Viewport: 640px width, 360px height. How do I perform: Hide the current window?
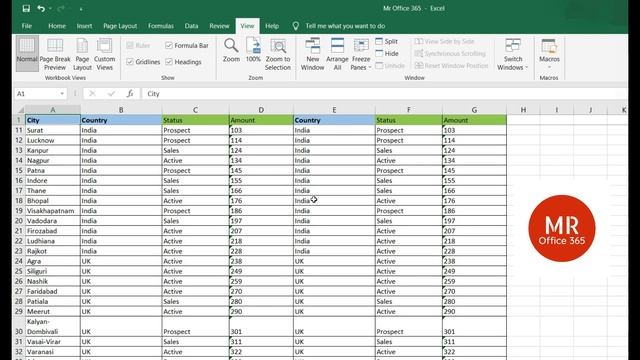tap(387, 53)
